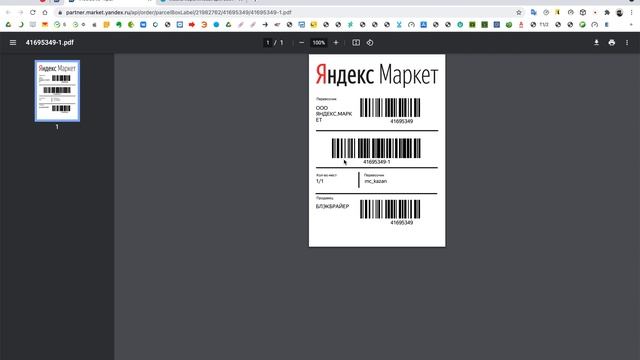
Task: Rotate the PDF counterclockwise
Action: click(x=370, y=42)
